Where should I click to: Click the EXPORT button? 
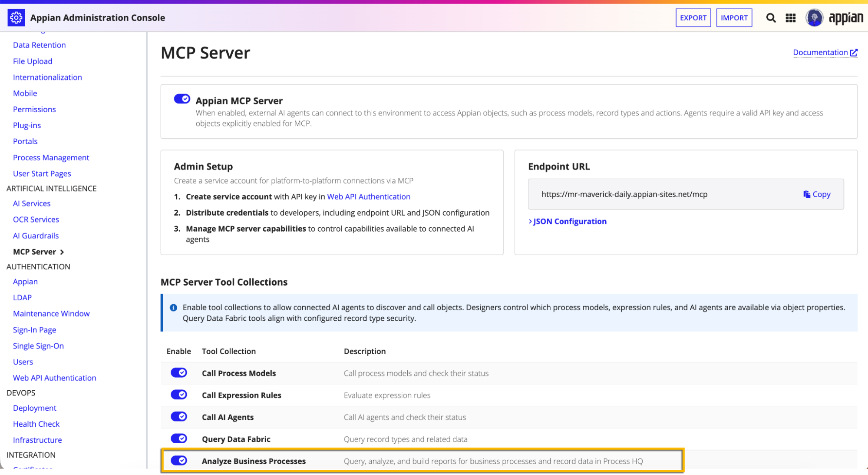[693, 18]
